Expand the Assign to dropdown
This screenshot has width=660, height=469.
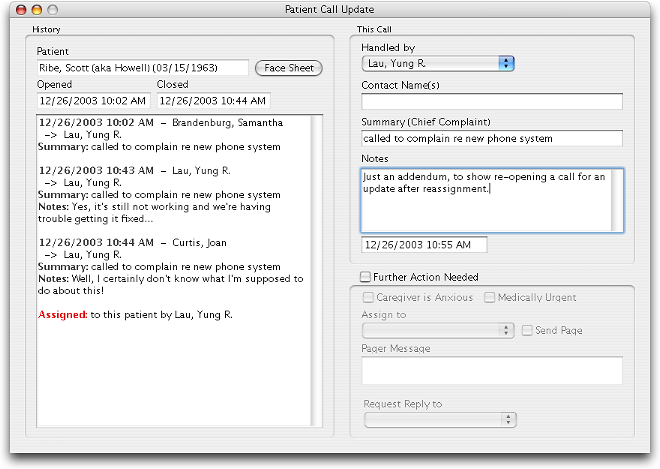tap(439, 330)
